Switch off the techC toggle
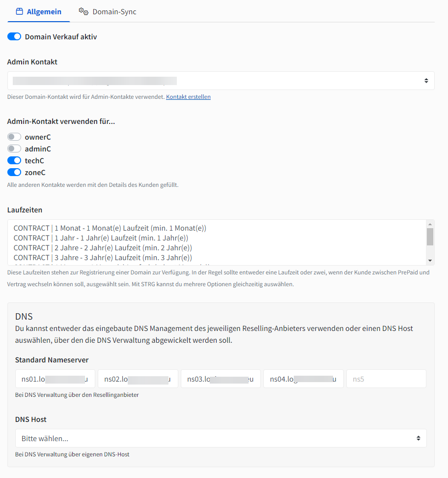Screen dimensions: 448x478 coord(14,161)
